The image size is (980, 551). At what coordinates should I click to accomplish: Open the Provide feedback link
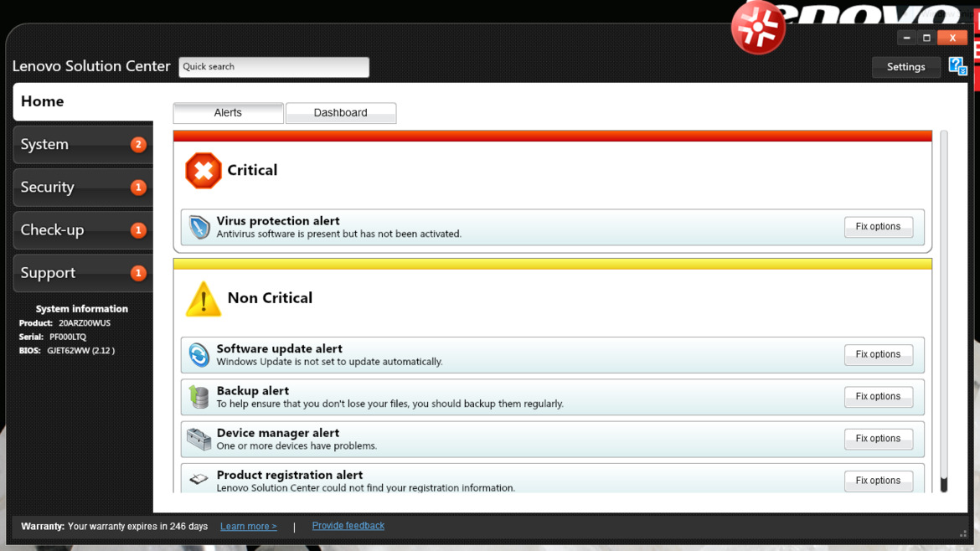[x=348, y=526]
